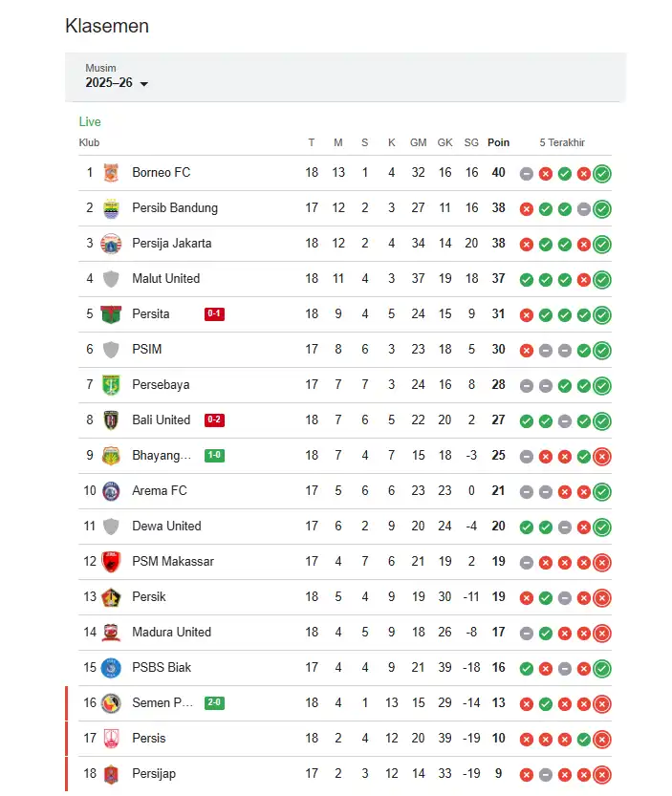Click the Borneo FC club crest

pos(111,173)
